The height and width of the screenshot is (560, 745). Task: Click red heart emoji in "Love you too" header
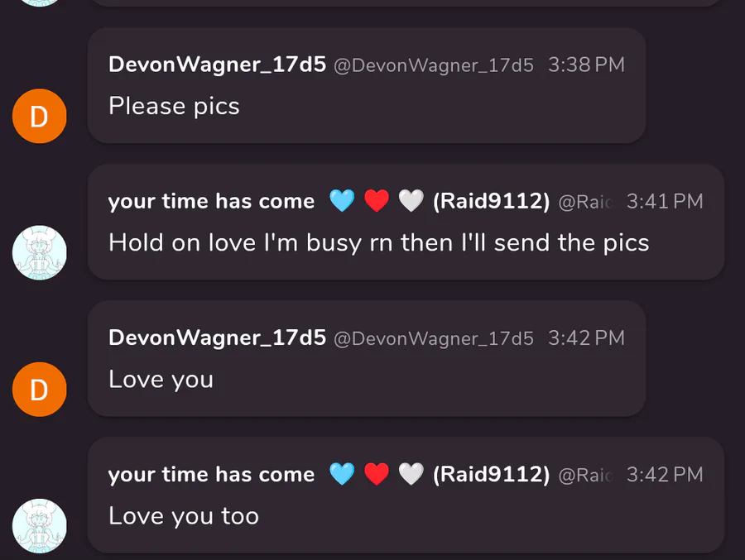click(377, 474)
